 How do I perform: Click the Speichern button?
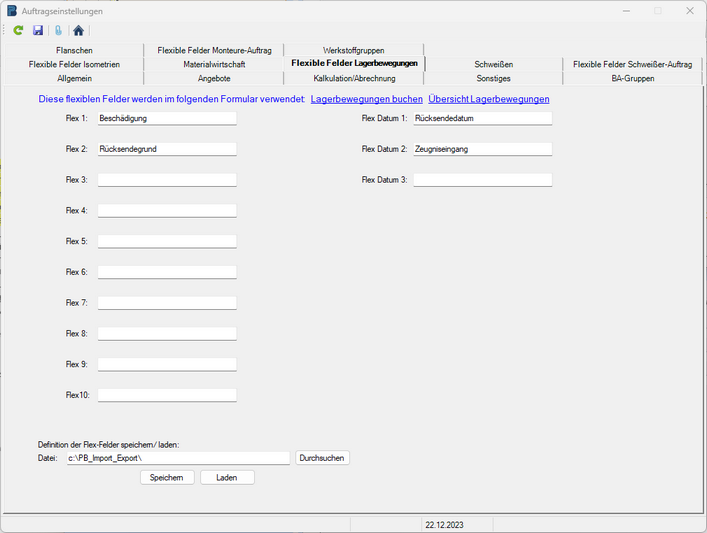(x=166, y=478)
